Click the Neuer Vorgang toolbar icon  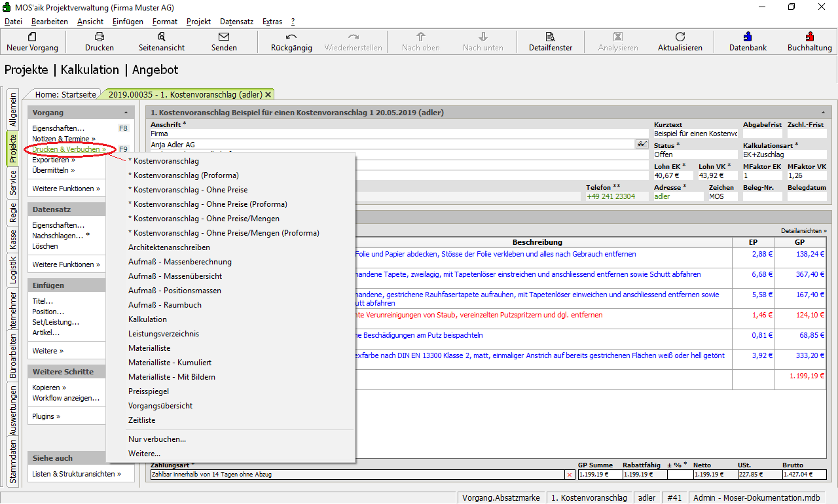32,37
